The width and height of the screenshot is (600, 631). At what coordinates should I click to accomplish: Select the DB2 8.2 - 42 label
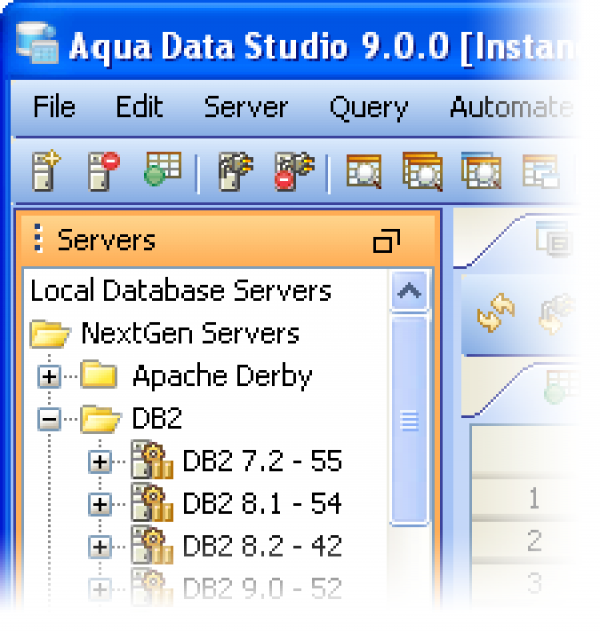point(262,546)
